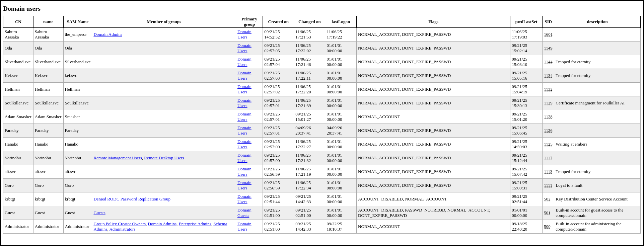Click SID 502 of krbtgt account
The image size is (644, 246).
(547, 199)
